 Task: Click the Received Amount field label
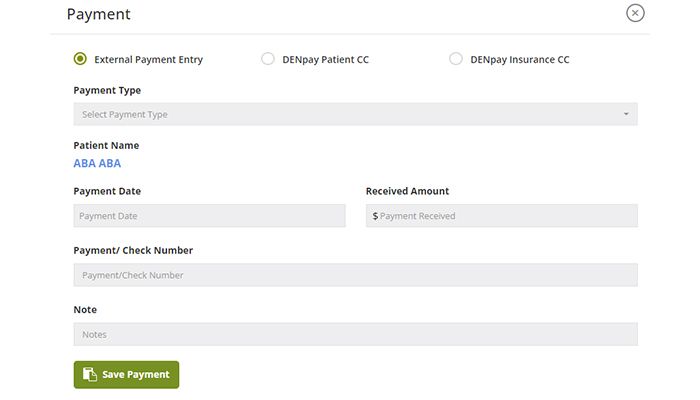pyautogui.click(x=407, y=191)
